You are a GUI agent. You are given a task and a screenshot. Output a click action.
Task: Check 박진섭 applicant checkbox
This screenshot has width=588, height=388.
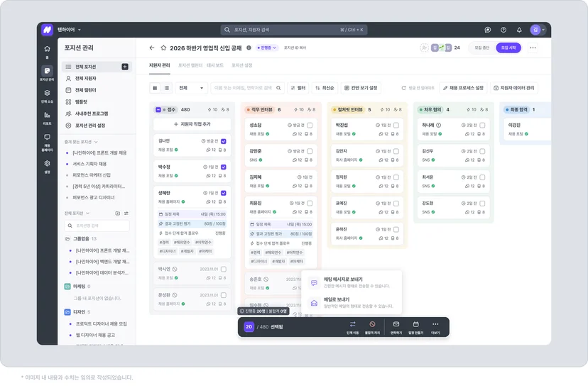coord(396,125)
